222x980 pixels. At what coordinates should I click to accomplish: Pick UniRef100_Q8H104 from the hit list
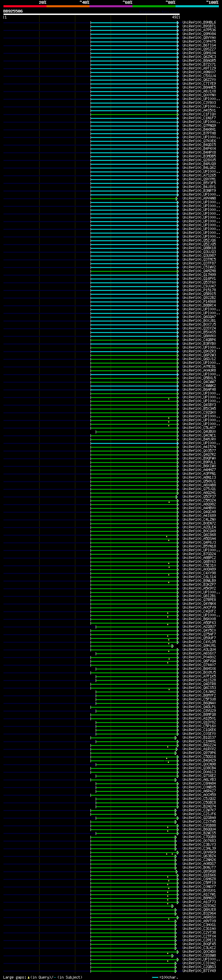(199, 53)
